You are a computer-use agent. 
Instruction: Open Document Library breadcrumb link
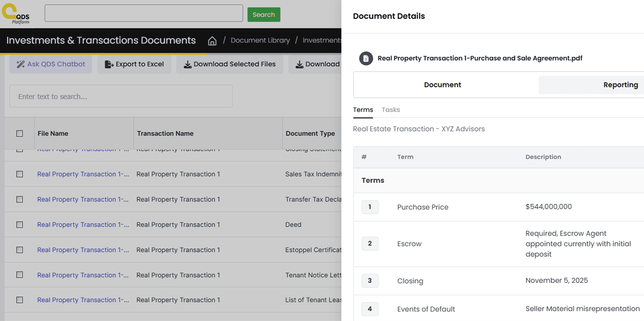(x=260, y=40)
